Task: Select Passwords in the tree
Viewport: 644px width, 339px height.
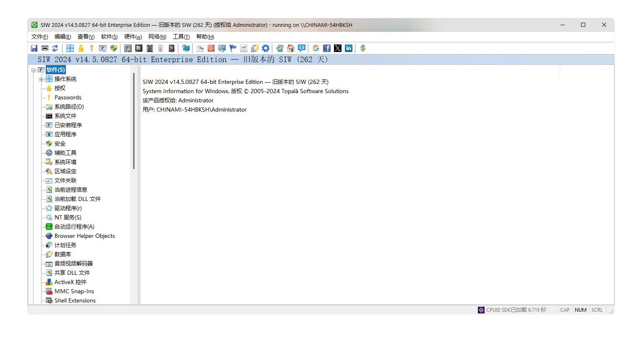Action: (x=68, y=97)
